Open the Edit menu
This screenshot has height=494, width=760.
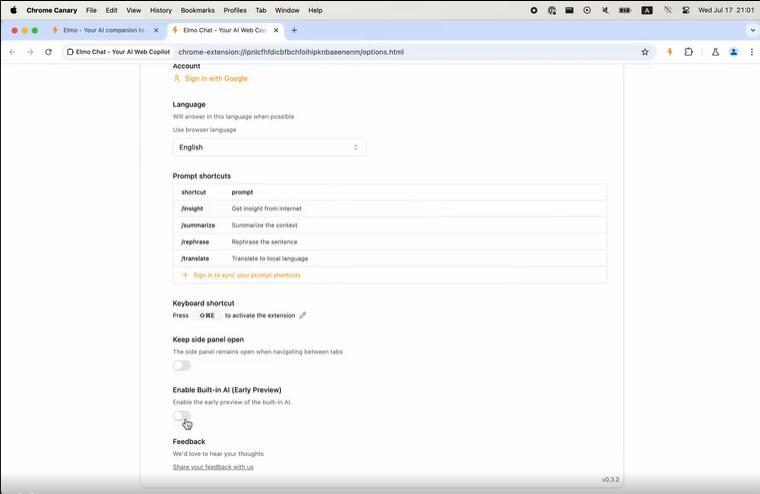[111, 10]
